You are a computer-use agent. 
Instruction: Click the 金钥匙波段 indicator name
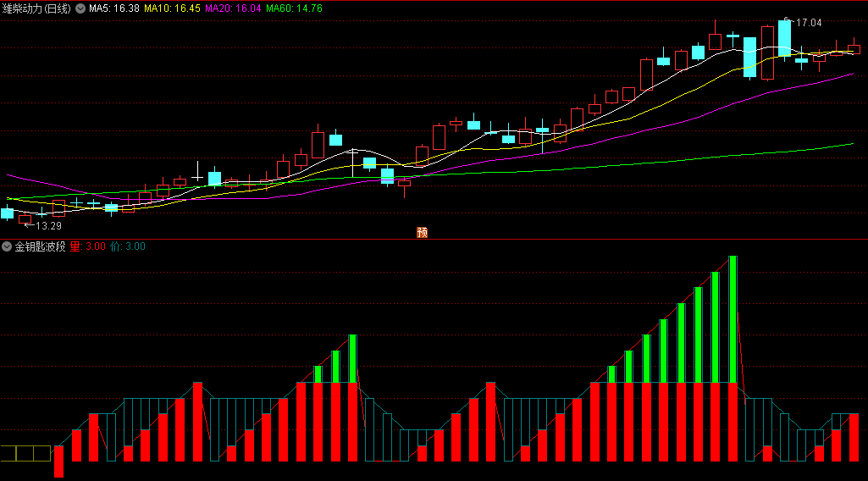[40, 246]
